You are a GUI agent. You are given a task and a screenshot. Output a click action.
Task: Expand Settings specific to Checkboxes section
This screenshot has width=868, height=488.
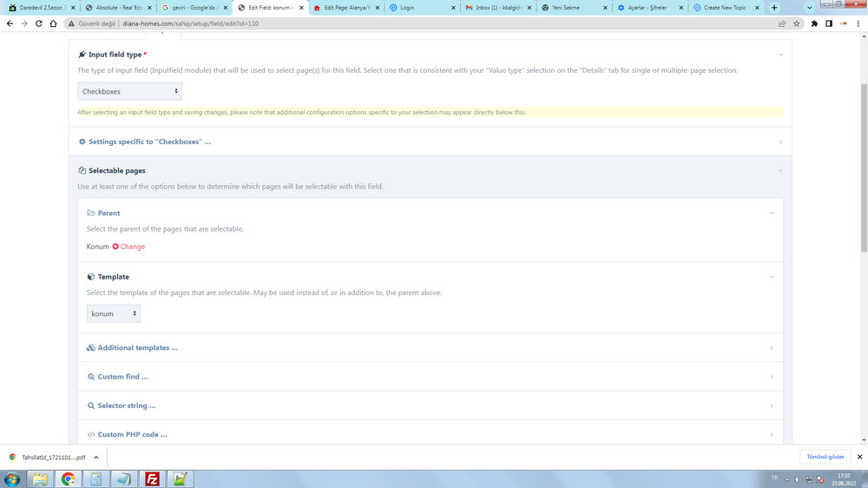coord(149,142)
